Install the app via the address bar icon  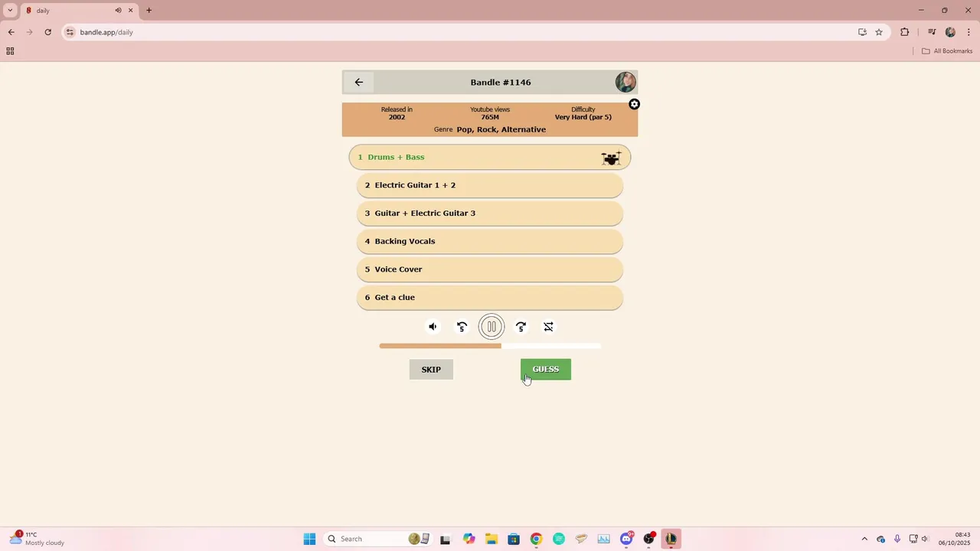coord(862,32)
